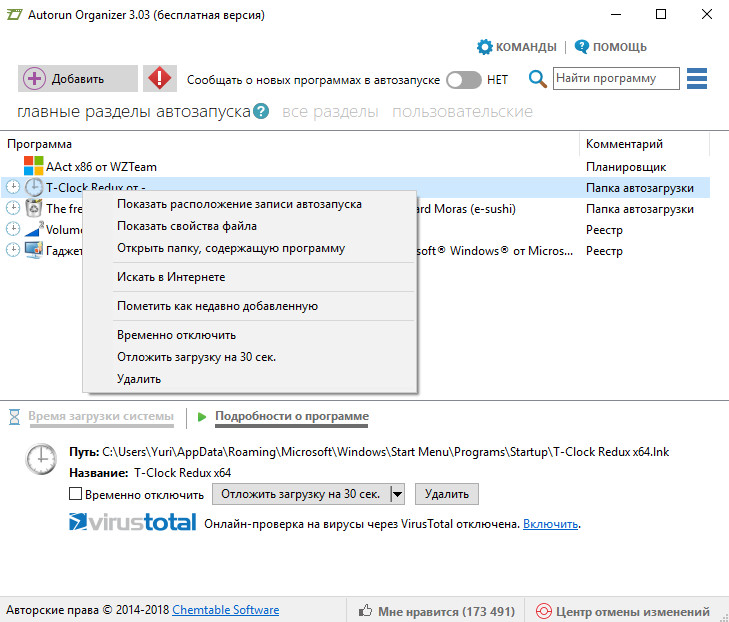This screenshot has width=729, height=622.
Task: Click the Autorun Organizer title bar icon
Action: click(x=14, y=14)
